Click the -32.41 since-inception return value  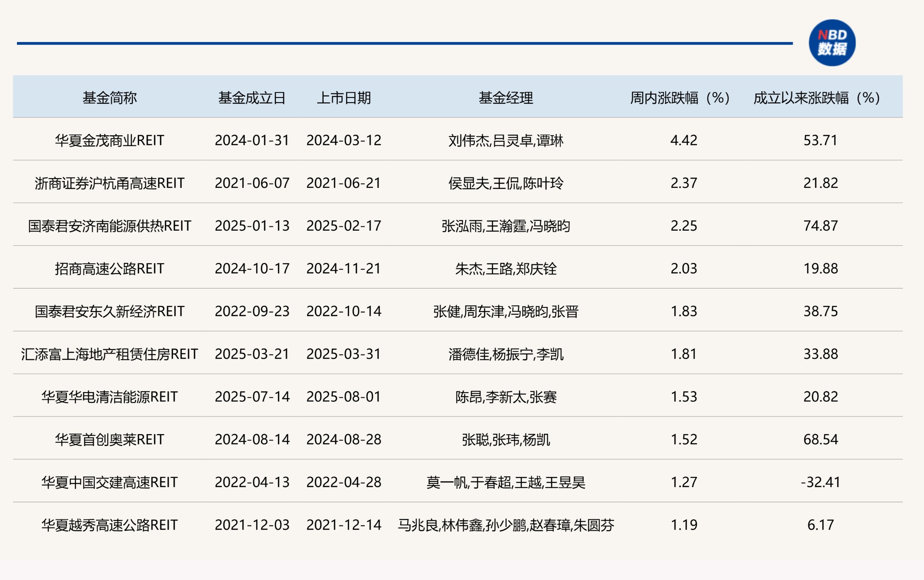(x=820, y=482)
